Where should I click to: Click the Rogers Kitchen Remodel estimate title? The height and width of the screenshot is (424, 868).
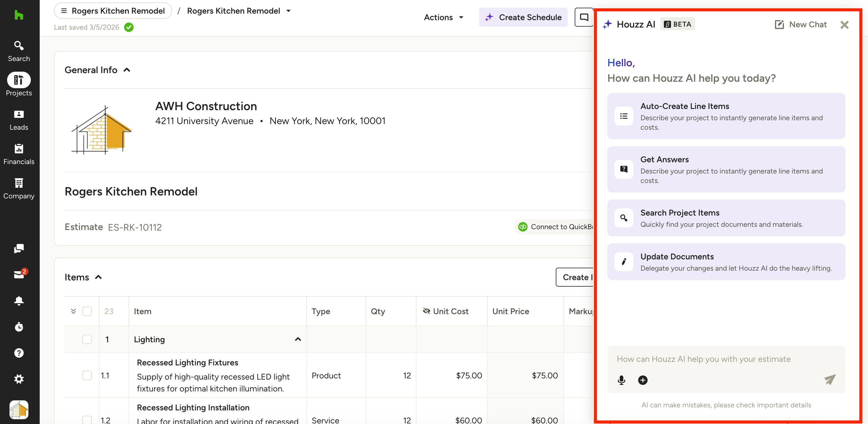point(131,191)
